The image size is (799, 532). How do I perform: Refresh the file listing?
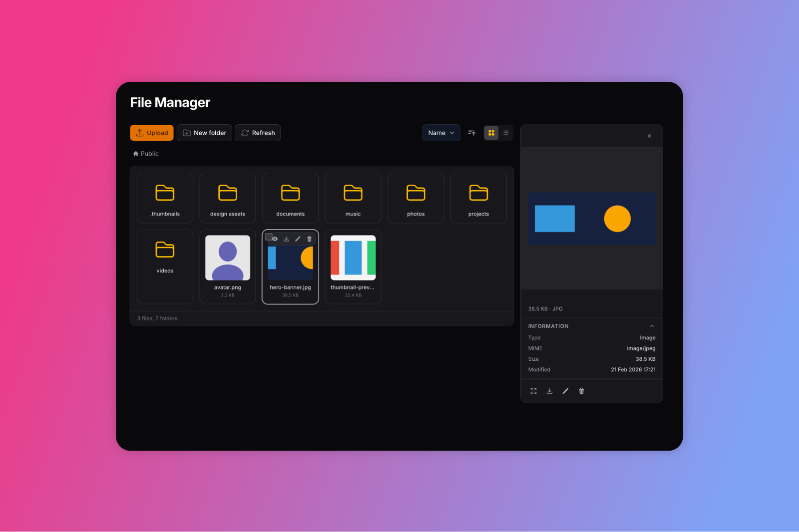point(258,133)
